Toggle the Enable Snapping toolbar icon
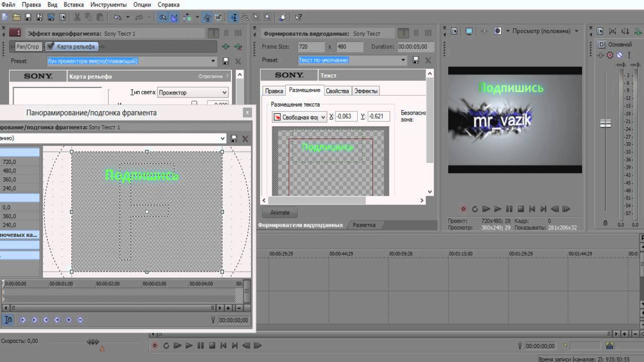Screen dimensions: 644x362 (x=163, y=17)
